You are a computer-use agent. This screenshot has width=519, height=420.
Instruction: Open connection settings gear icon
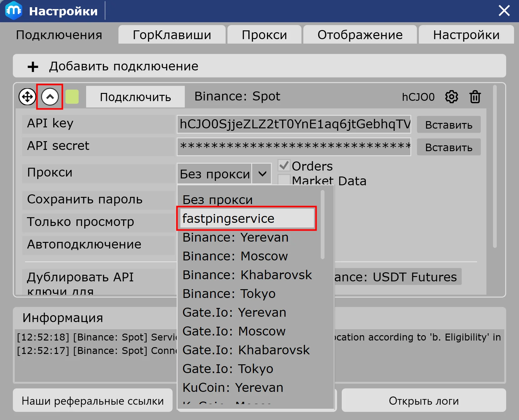(x=451, y=97)
